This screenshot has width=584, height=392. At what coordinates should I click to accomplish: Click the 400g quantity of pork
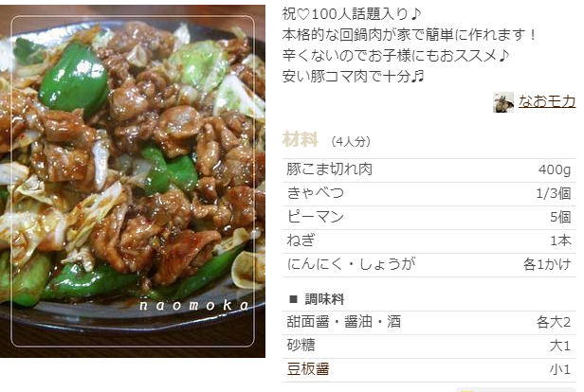[555, 170]
